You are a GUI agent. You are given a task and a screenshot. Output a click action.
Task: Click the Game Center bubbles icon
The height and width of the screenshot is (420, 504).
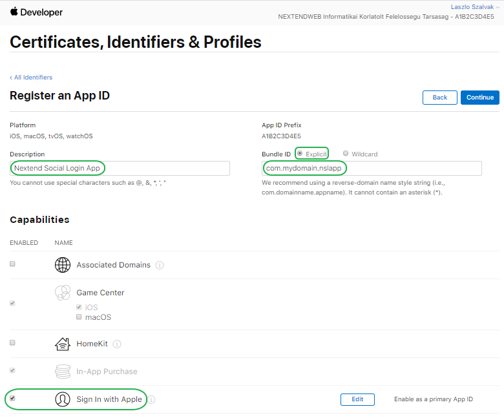[63, 293]
